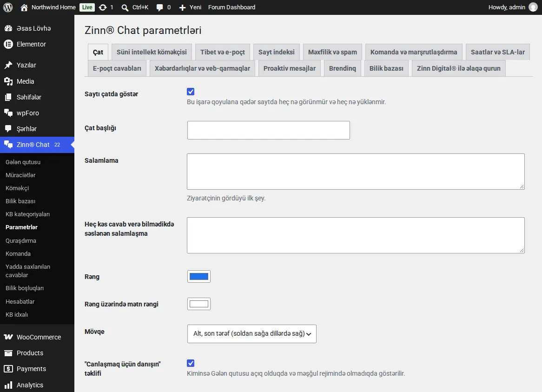Open the blue Rəng color picker

tap(199, 277)
